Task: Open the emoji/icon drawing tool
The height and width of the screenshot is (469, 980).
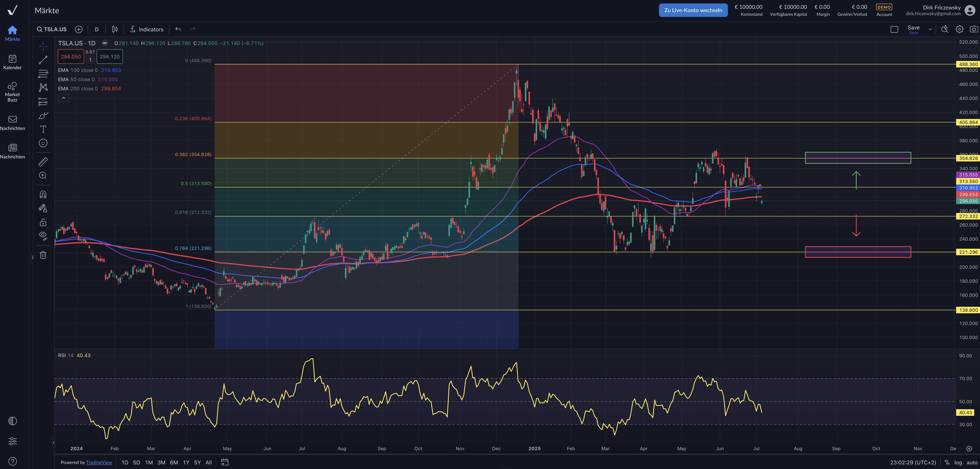Action: click(x=43, y=143)
